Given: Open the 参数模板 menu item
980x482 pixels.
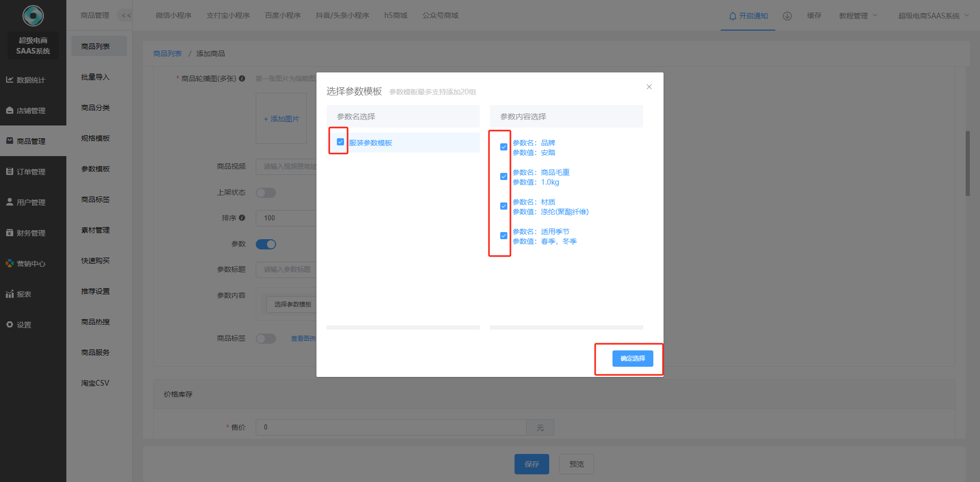Looking at the screenshot, I should pyautogui.click(x=95, y=169).
